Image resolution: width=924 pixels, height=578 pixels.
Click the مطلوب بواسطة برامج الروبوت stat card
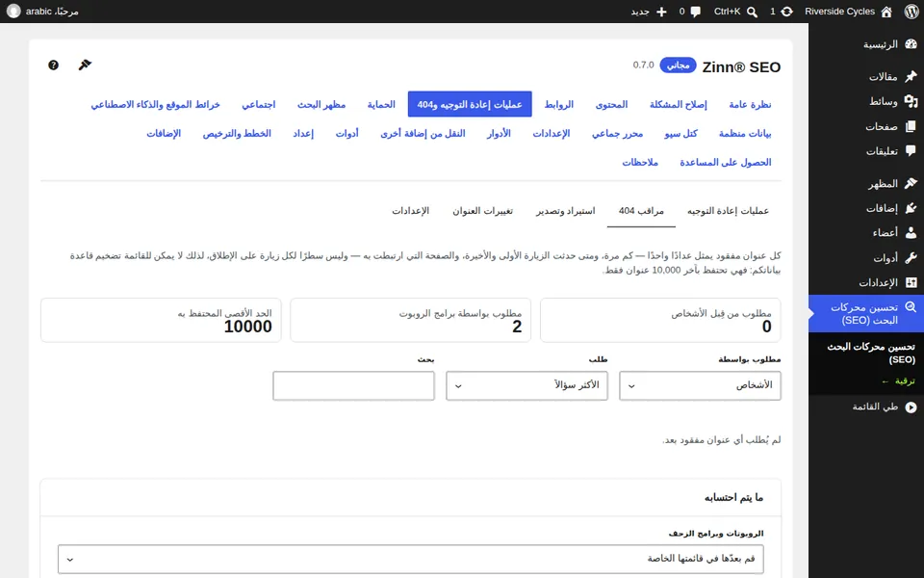coord(411,320)
